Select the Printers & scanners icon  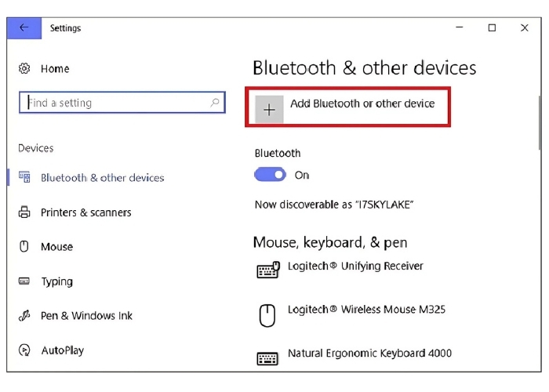click(24, 212)
